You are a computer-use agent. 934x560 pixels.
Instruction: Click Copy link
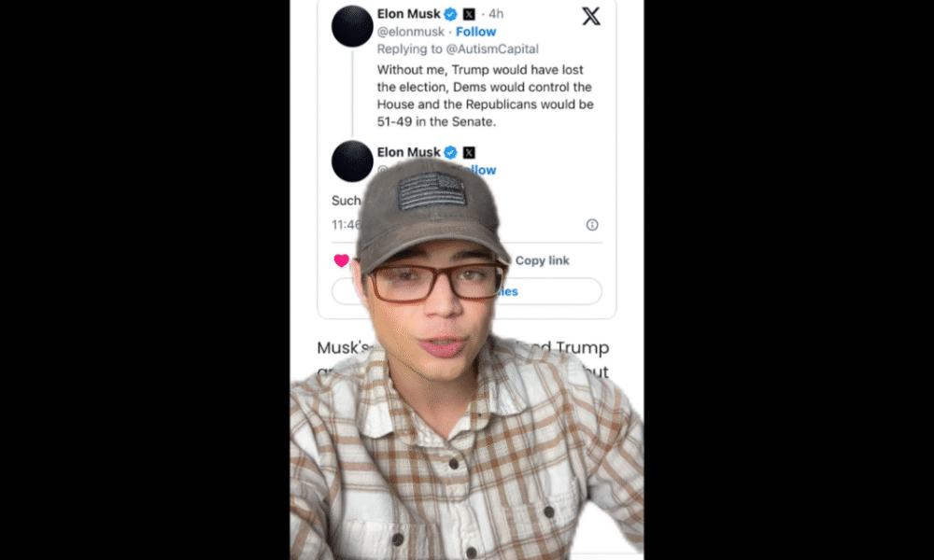coord(542,260)
